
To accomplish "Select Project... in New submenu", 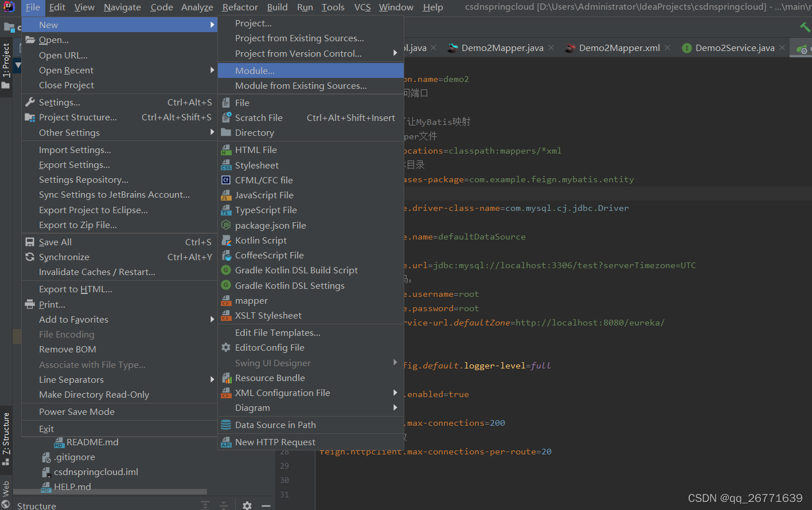I will tap(311, 23).
